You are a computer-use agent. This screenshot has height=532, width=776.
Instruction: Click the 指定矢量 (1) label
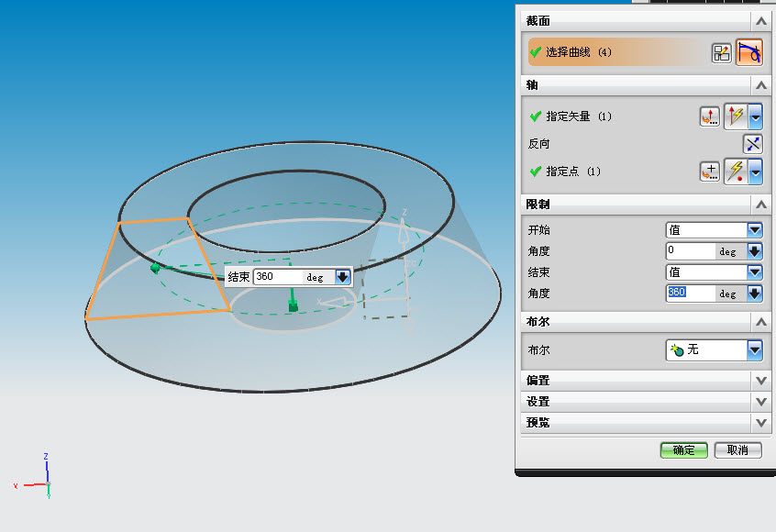coord(578,116)
